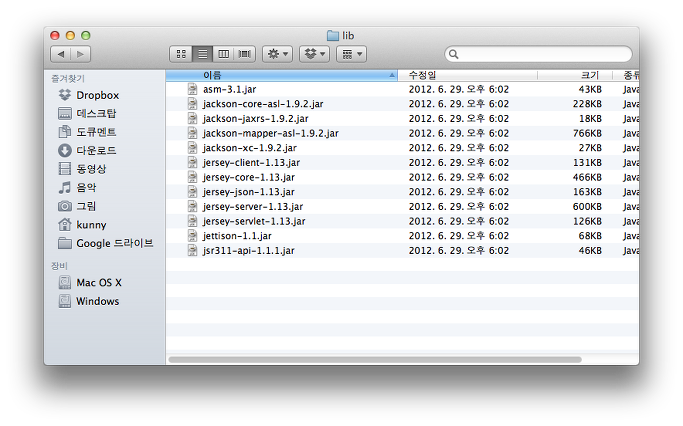This screenshot has height=426, width=683.
Task: Click the 600KB size cell
Action: click(587, 206)
